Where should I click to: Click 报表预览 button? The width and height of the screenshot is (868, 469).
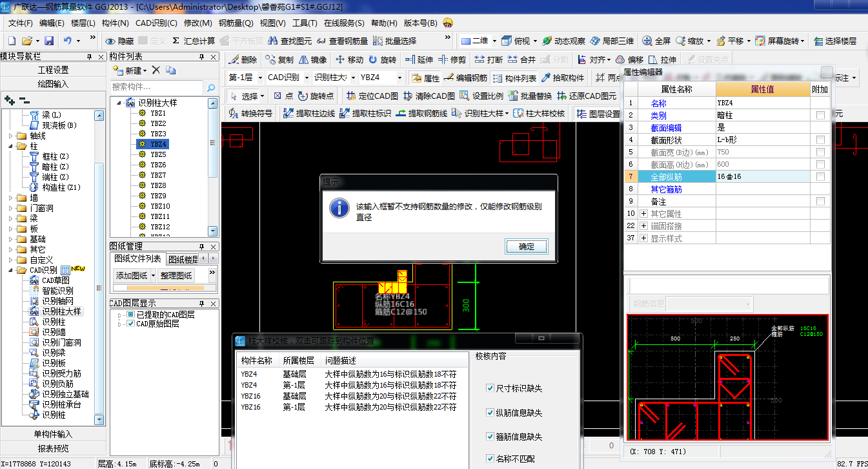click(53, 448)
